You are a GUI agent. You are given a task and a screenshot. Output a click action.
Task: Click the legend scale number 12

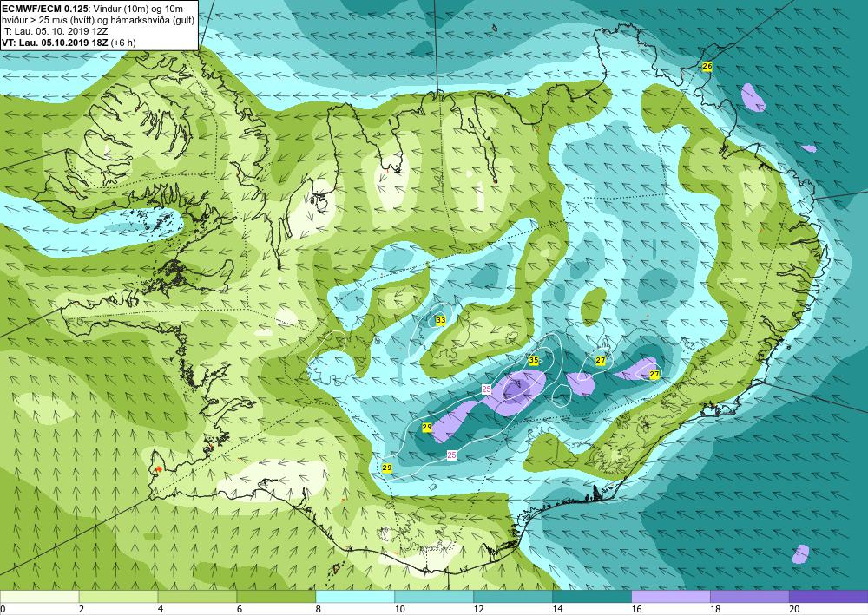pos(478,609)
